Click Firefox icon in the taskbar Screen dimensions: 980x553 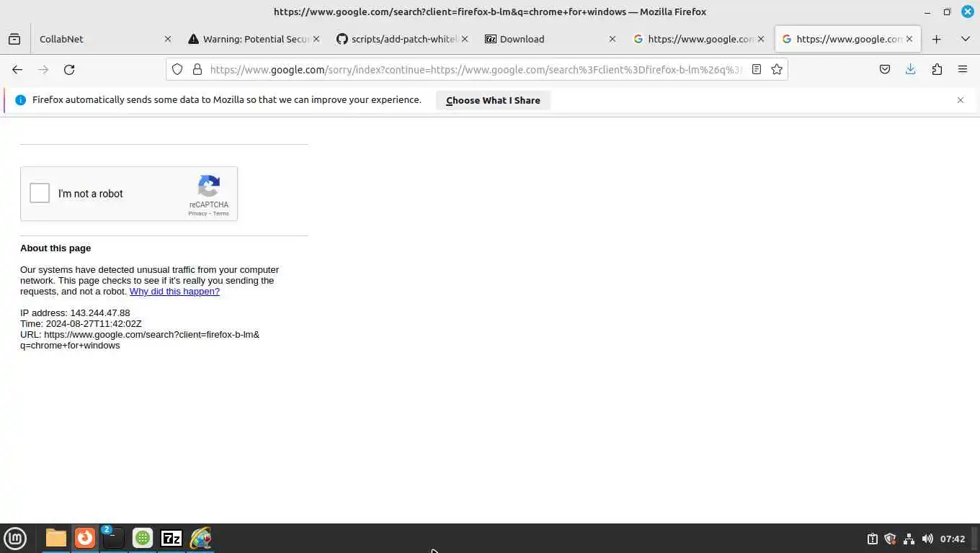pyautogui.click(x=85, y=538)
